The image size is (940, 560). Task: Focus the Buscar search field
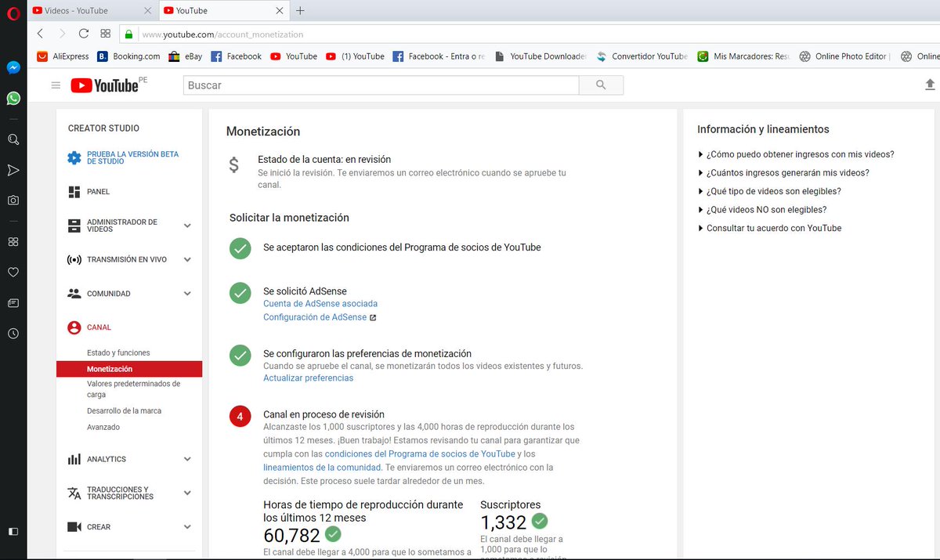[381, 85]
